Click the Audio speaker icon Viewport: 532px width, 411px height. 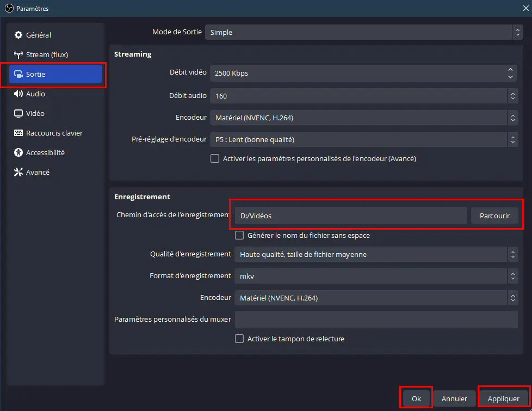click(x=18, y=94)
